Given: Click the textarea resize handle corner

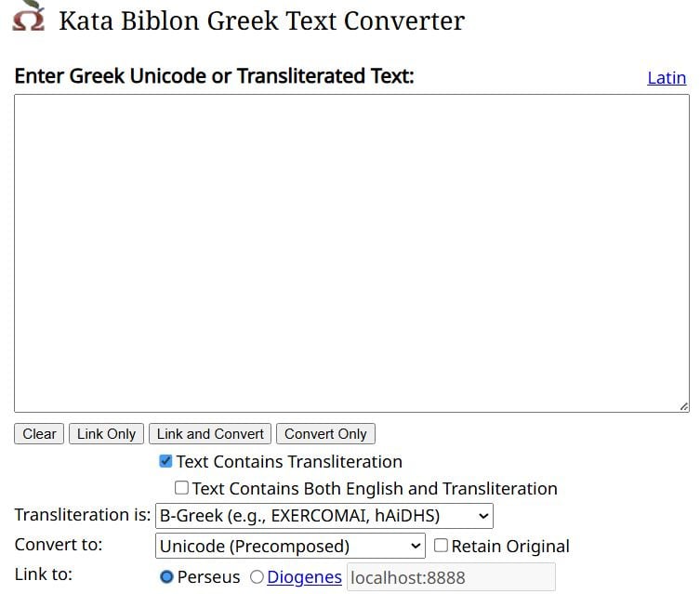Looking at the screenshot, I should pyautogui.click(x=683, y=406).
